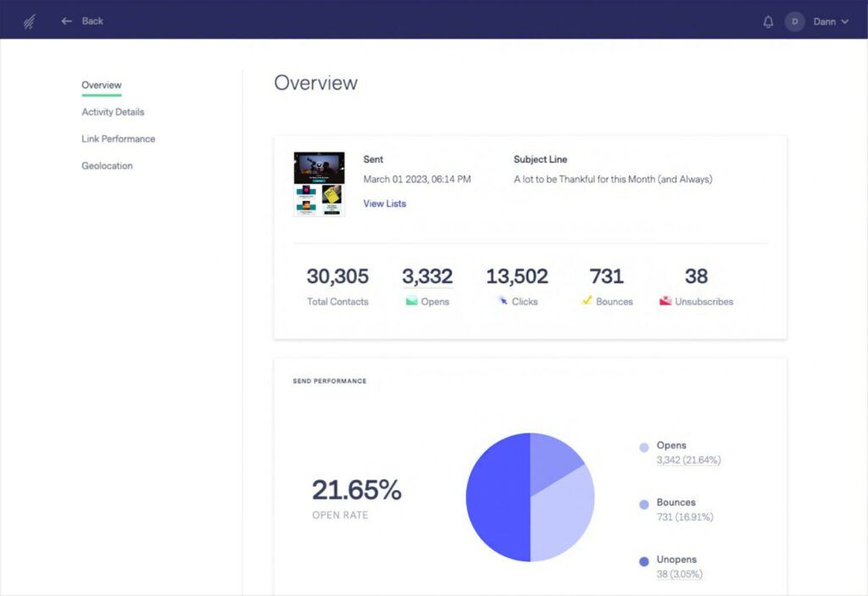Open the Link Performance section
The image size is (868, 596).
pos(118,138)
